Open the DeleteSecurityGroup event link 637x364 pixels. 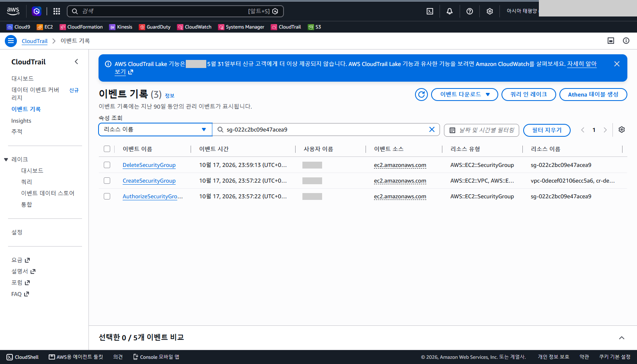[149, 165]
